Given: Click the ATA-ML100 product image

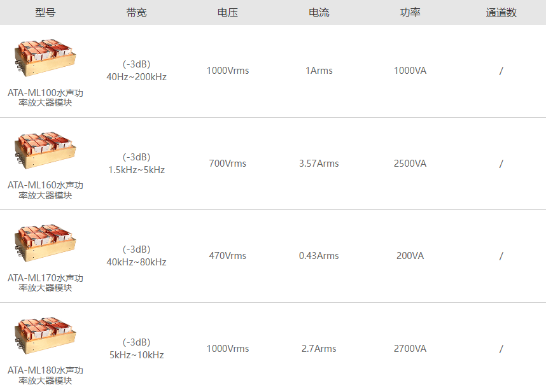Looking at the screenshot, I should click(x=45, y=57).
